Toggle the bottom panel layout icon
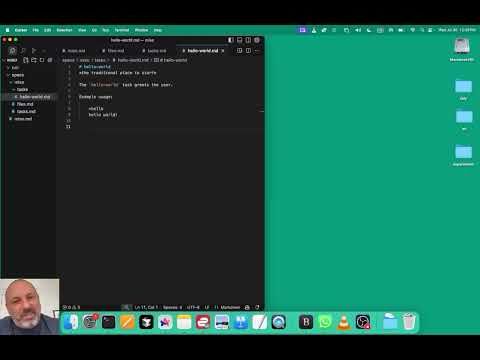This screenshot has height=360, width=480. point(239,40)
